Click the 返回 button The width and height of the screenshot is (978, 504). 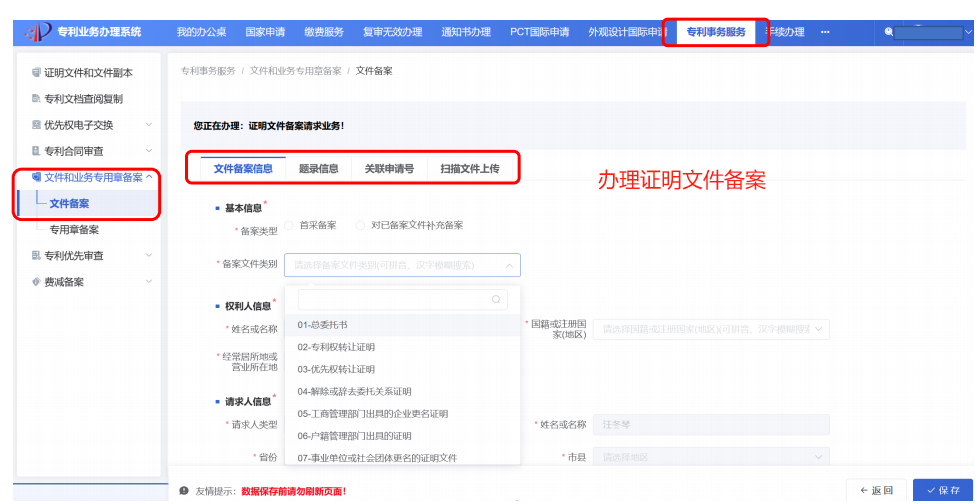[x=875, y=490]
